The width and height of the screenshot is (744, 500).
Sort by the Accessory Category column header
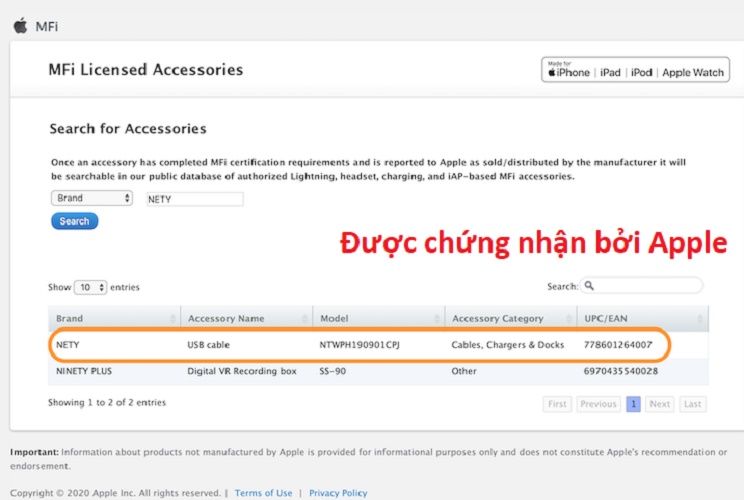pyautogui.click(x=511, y=318)
